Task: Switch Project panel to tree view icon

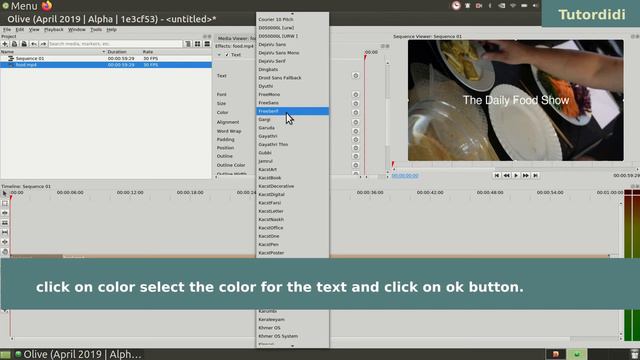Action: [188, 44]
